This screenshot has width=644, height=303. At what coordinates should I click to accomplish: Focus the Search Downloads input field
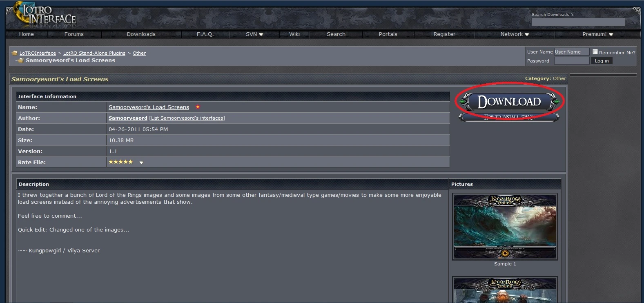pos(578,22)
